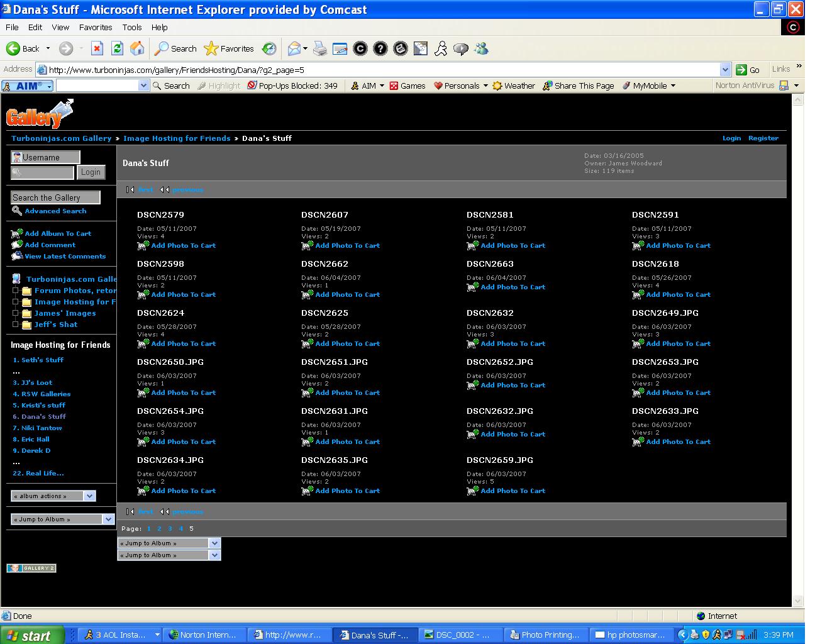The width and height of the screenshot is (815, 644).
Task: Switch to Photo Printing taskbar window
Action: coord(546,635)
